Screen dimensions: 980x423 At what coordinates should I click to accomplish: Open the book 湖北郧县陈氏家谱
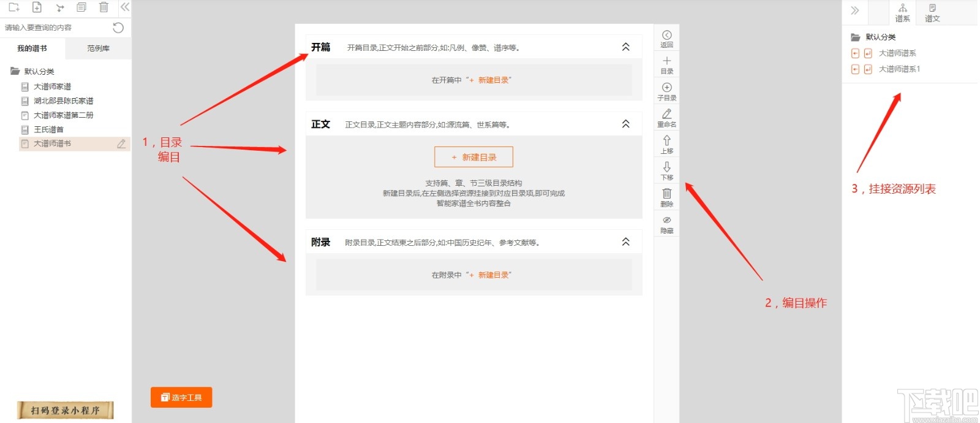64,101
